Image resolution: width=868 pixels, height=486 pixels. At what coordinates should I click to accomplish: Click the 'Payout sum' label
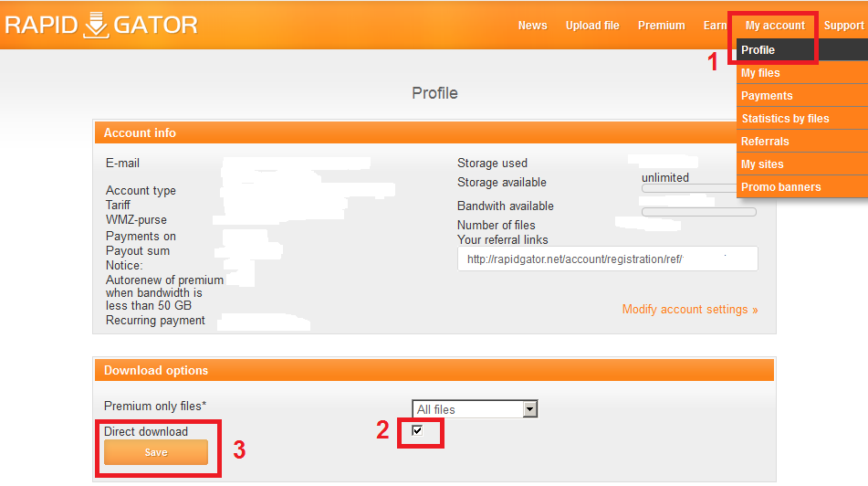(138, 251)
